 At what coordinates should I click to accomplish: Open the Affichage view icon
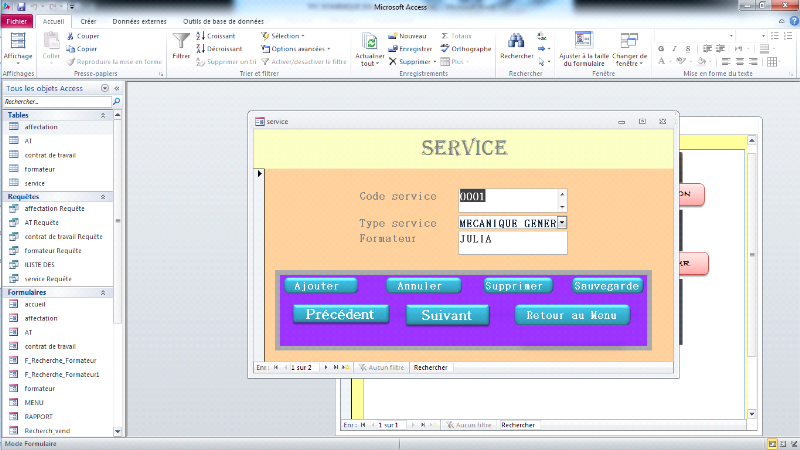click(x=18, y=42)
